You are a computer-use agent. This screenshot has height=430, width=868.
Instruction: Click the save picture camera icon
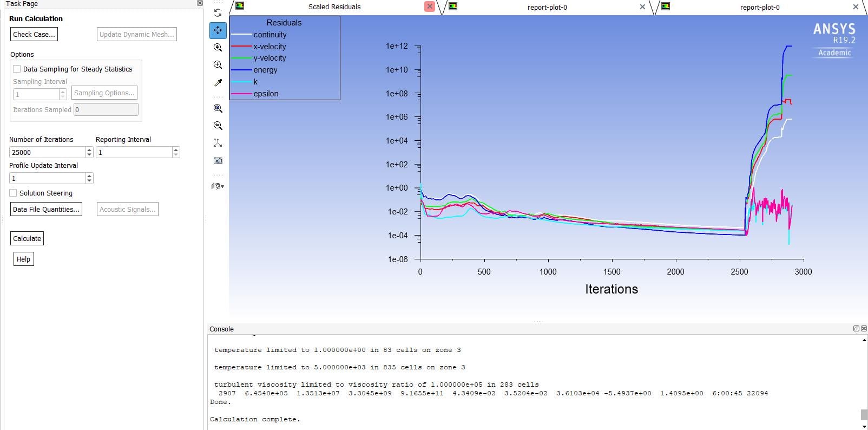pyautogui.click(x=218, y=161)
